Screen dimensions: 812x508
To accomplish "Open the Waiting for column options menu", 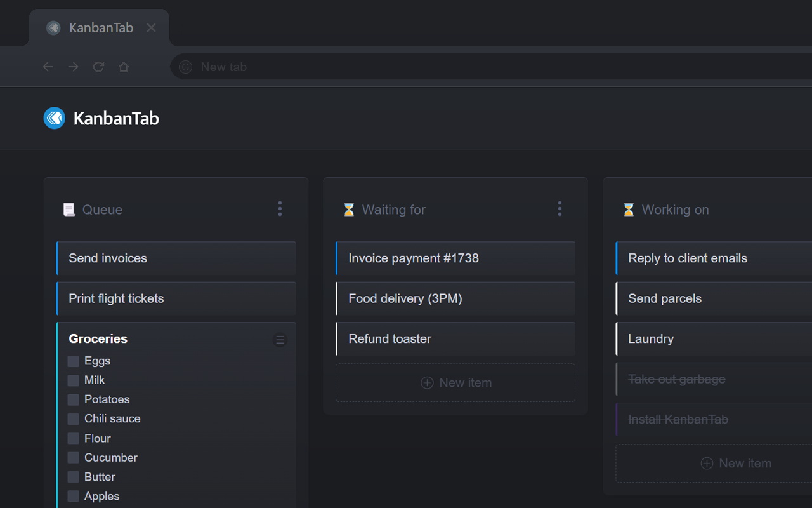I will tap(560, 209).
